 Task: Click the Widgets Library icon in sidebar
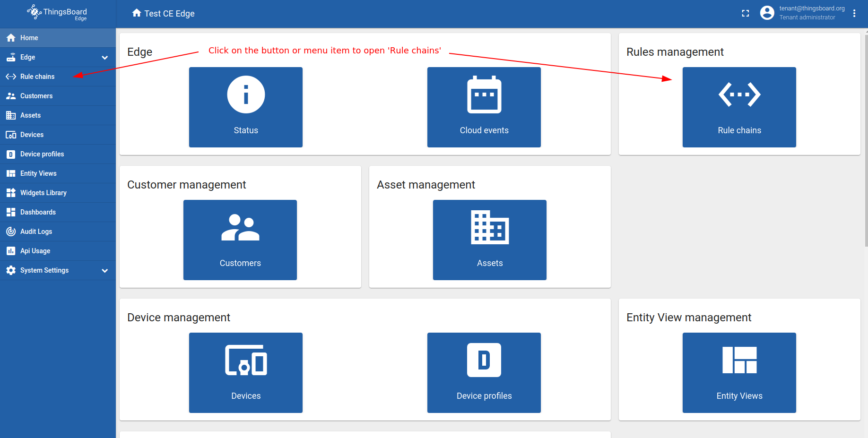tap(11, 193)
